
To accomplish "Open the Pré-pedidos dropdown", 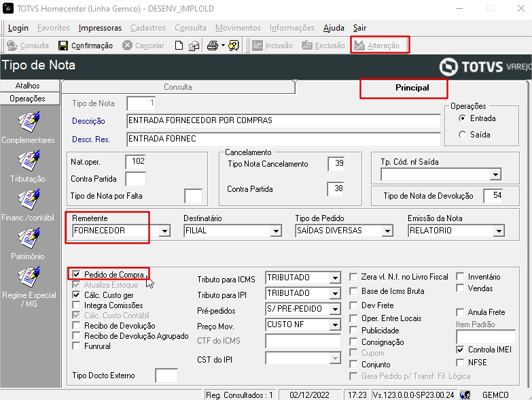I will 335,309.
